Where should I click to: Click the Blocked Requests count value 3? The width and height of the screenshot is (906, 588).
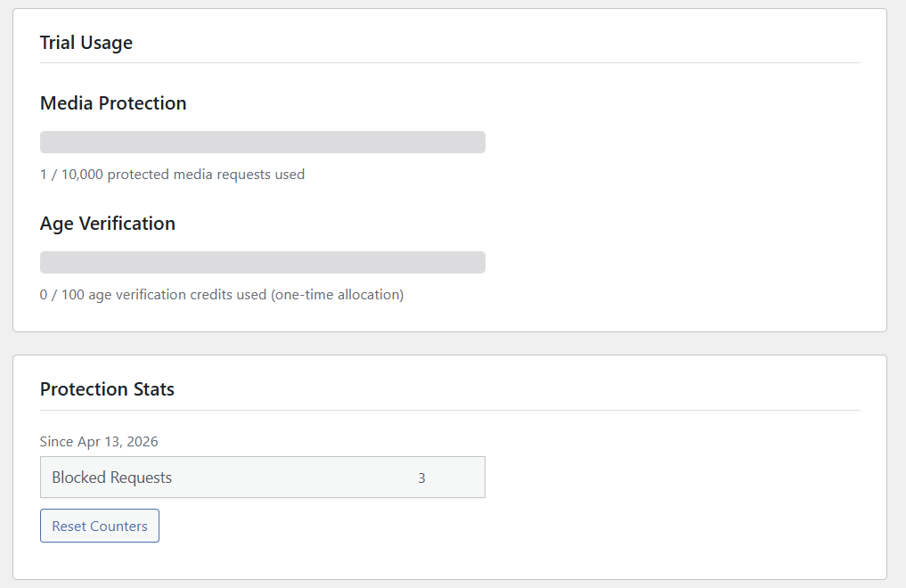coord(420,478)
